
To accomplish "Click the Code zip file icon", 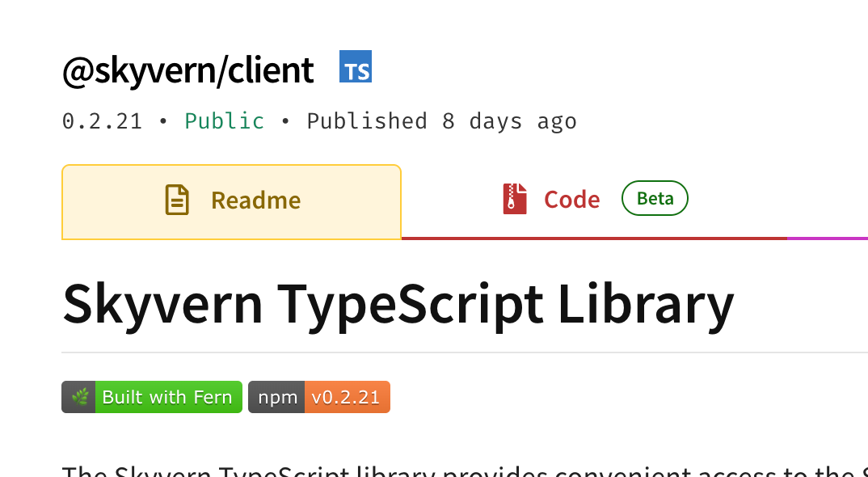I will (x=515, y=199).
